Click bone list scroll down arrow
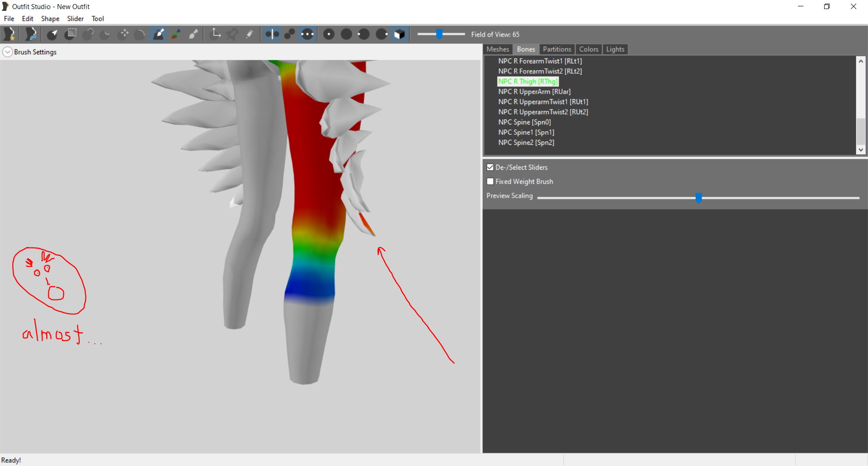The height and width of the screenshot is (466, 868). [x=861, y=150]
